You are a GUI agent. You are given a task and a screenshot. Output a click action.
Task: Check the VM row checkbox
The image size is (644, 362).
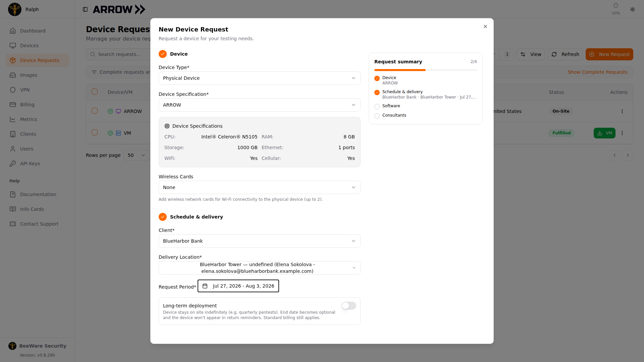click(95, 133)
